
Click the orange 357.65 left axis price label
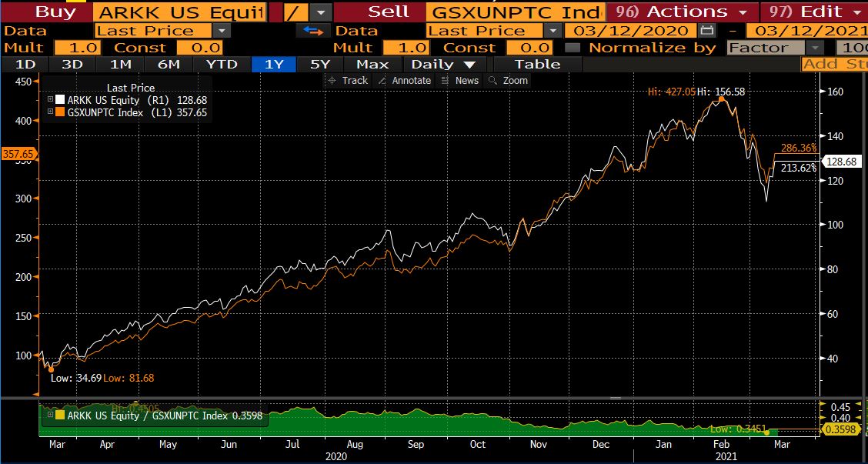coord(18,154)
